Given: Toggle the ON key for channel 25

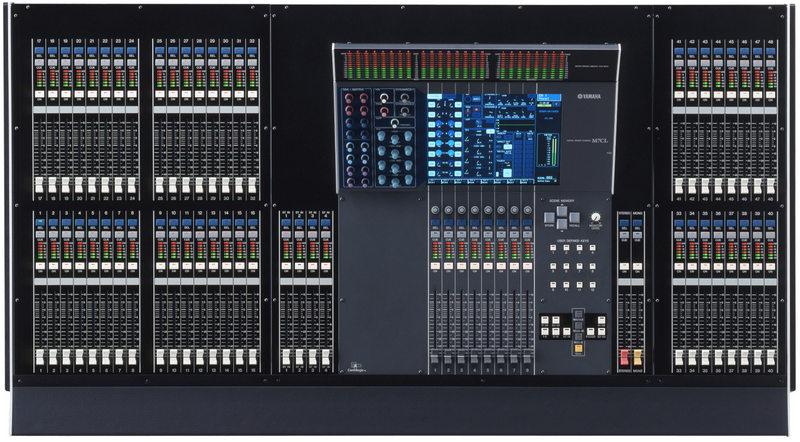Looking at the screenshot, I should point(159,94).
